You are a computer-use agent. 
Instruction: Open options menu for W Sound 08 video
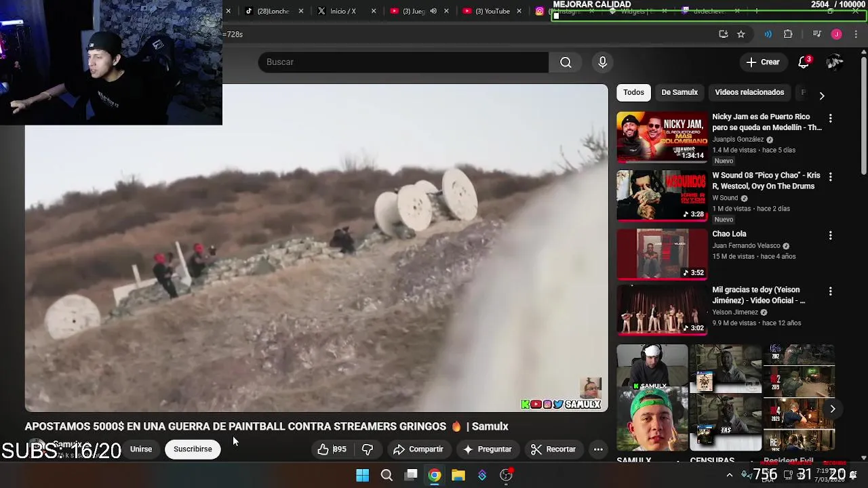(x=830, y=177)
